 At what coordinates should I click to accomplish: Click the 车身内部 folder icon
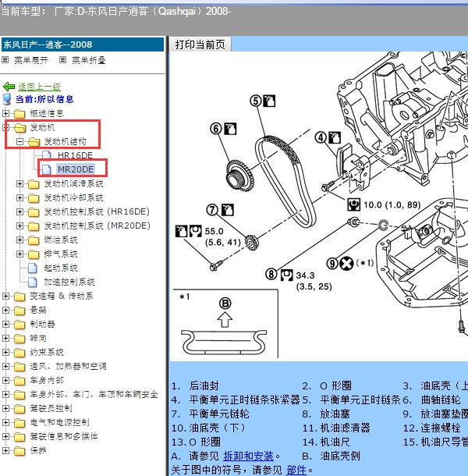19,380
